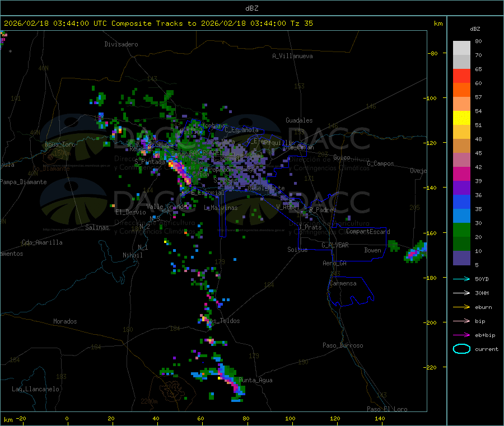Click the Guadales place label
The image size is (504, 426).
coord(299,120)
